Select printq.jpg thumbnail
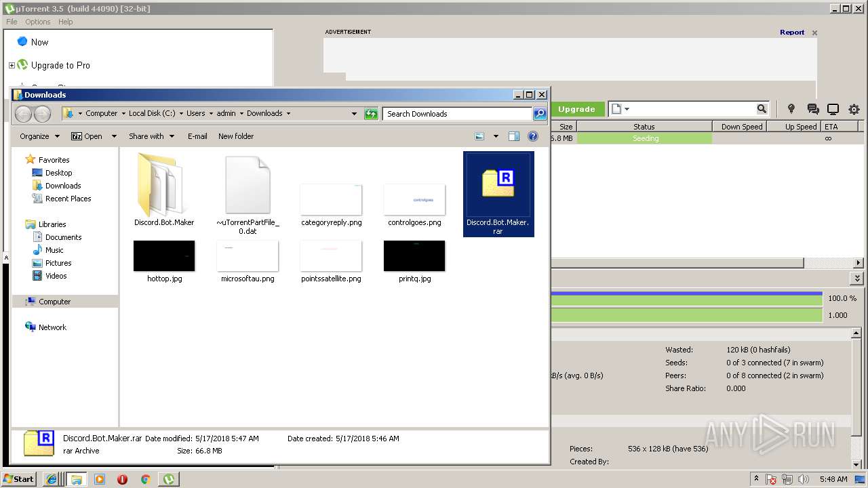This screenshot has height=488, width=868. (x=414, y=261)
